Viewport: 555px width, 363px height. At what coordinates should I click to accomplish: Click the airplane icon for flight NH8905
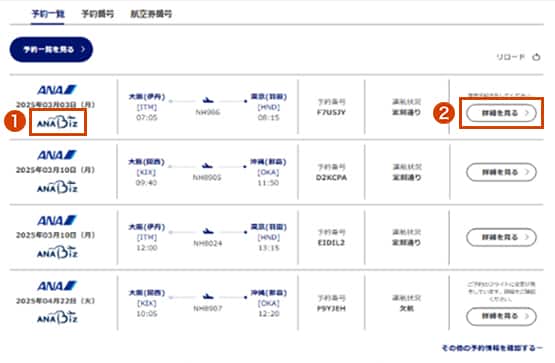pyautogui.click(x=207, y=165)
